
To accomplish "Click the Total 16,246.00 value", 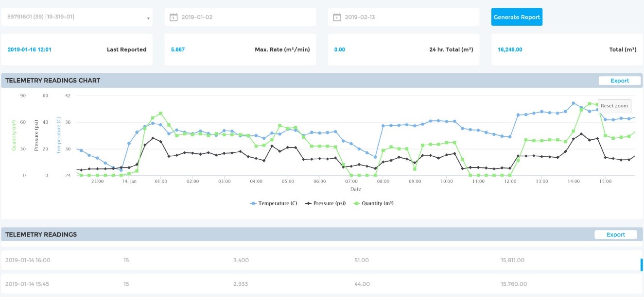I will (510, 49).
